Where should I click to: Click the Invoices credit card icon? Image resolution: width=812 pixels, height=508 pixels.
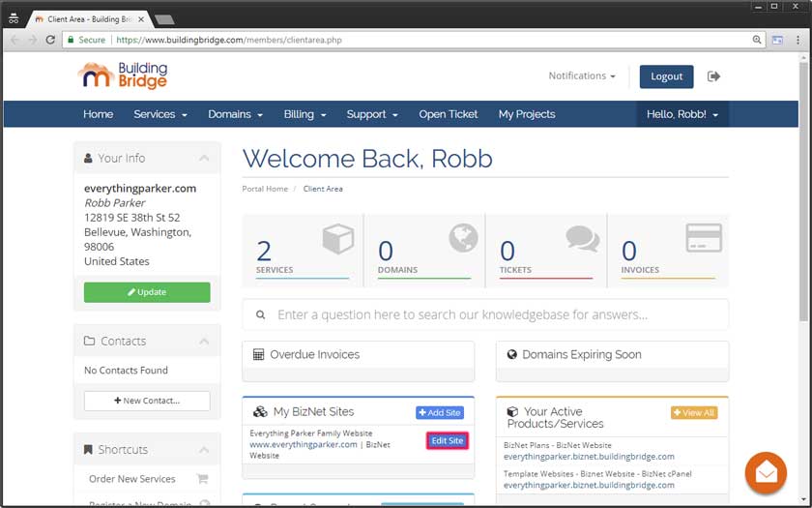click(704, 237)
